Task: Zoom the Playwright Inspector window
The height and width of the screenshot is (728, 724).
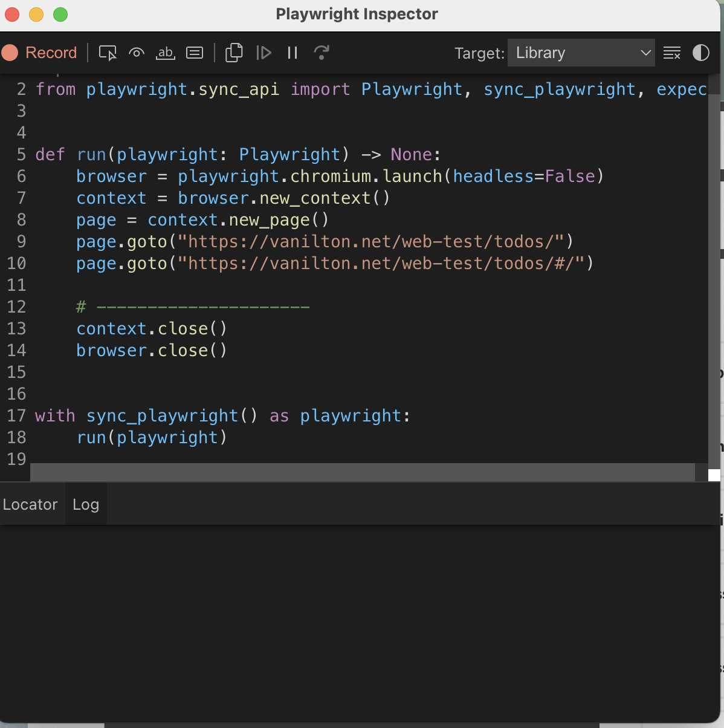Action: point(60,14)
